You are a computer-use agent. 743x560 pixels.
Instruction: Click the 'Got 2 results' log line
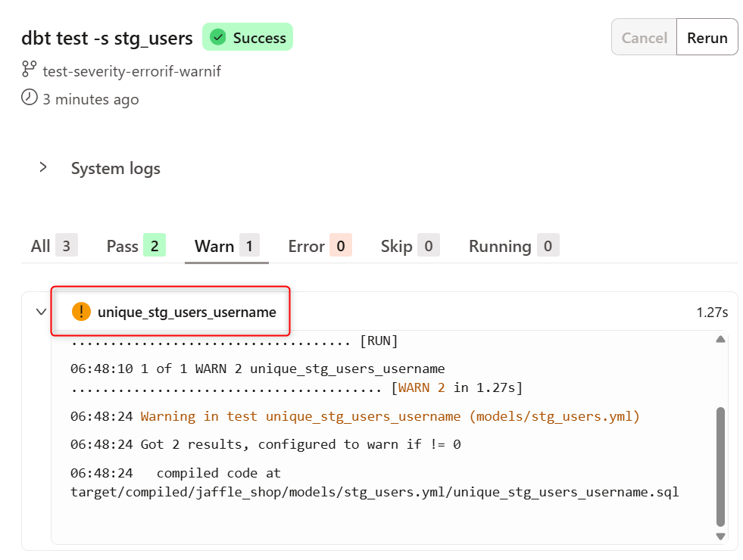click(265, 444)
